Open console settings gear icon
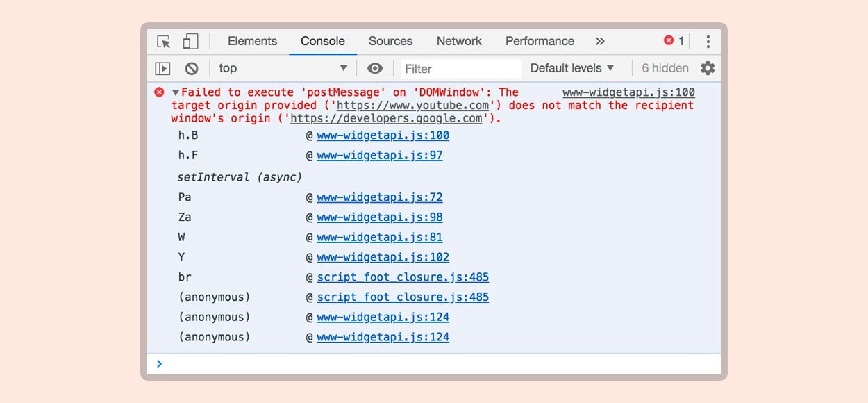This screenshot has height=403, width=868. (707, 68)
